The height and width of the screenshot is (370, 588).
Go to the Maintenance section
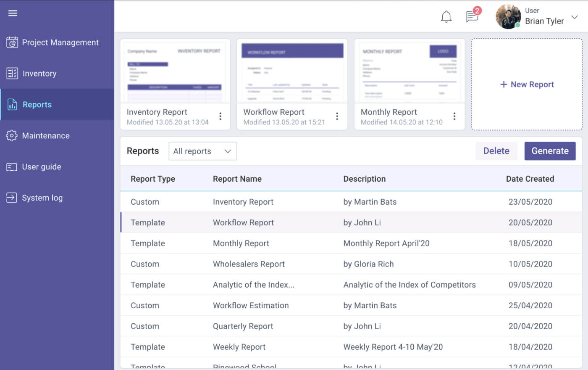pos(46,135)
